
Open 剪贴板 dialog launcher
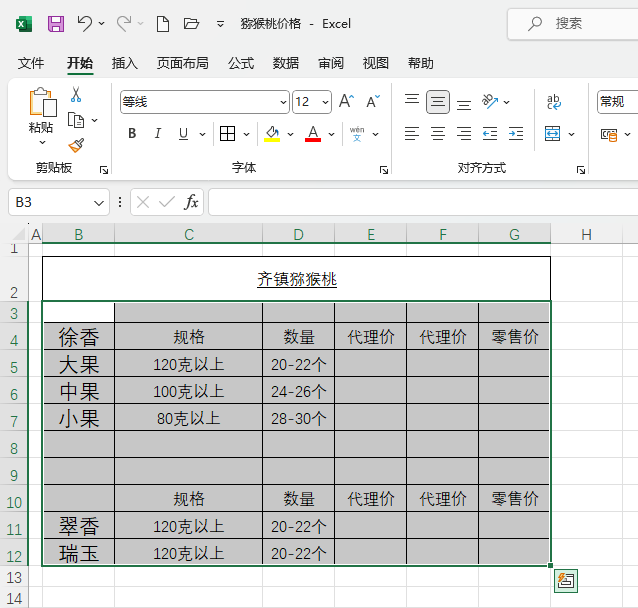[104, 170]
